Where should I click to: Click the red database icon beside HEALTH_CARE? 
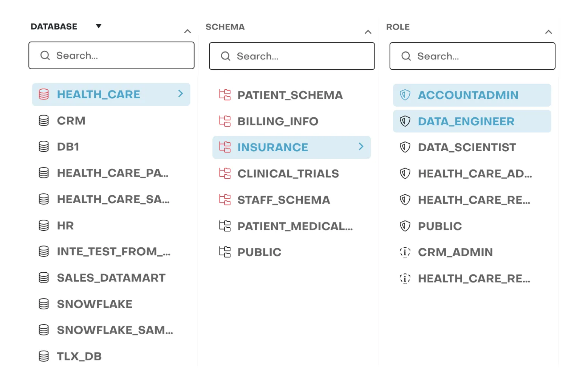coord(44,94)
